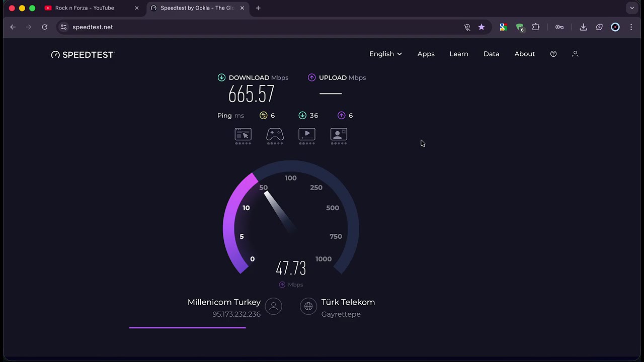Click the speed gauge needle
Viewport: 644px width, 362px height.
(279, 211)
